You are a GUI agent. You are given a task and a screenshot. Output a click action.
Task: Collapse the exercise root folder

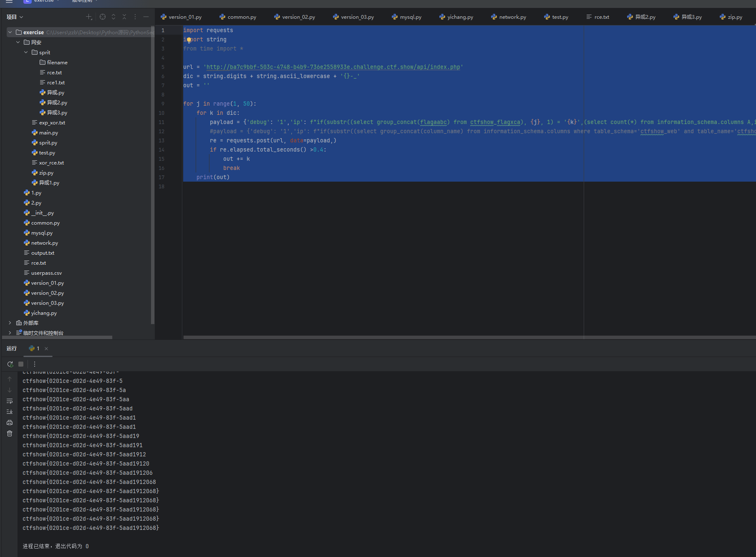[x=10, y=32]
